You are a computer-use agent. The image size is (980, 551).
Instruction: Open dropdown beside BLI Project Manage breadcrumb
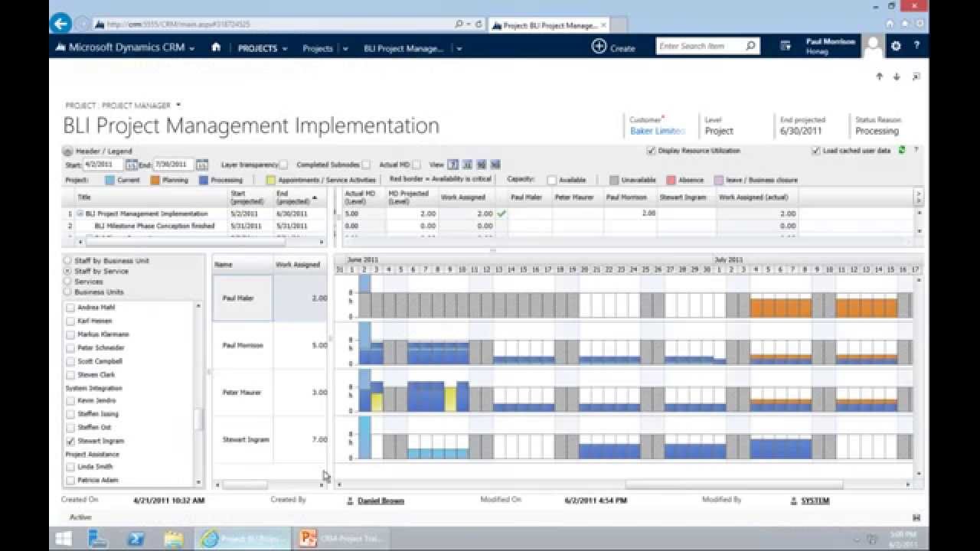click(459, 48)
